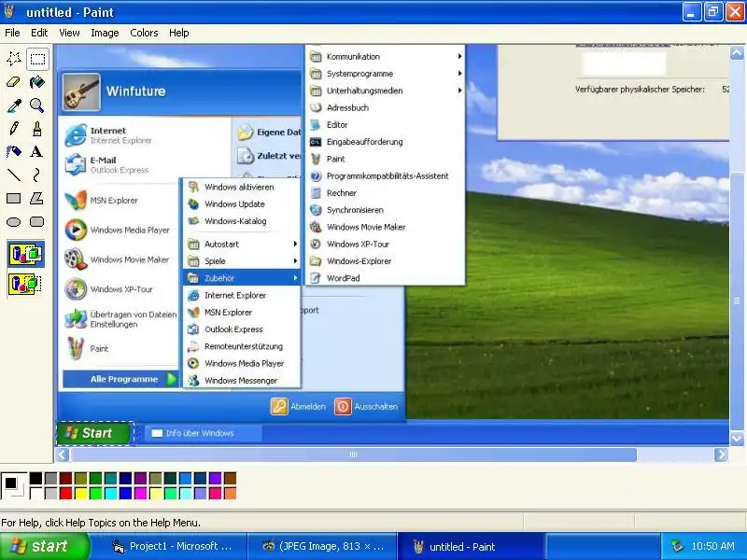Select the rectangular Select tool
This screenshot has height=560, width=747.
tap(37, 59)
